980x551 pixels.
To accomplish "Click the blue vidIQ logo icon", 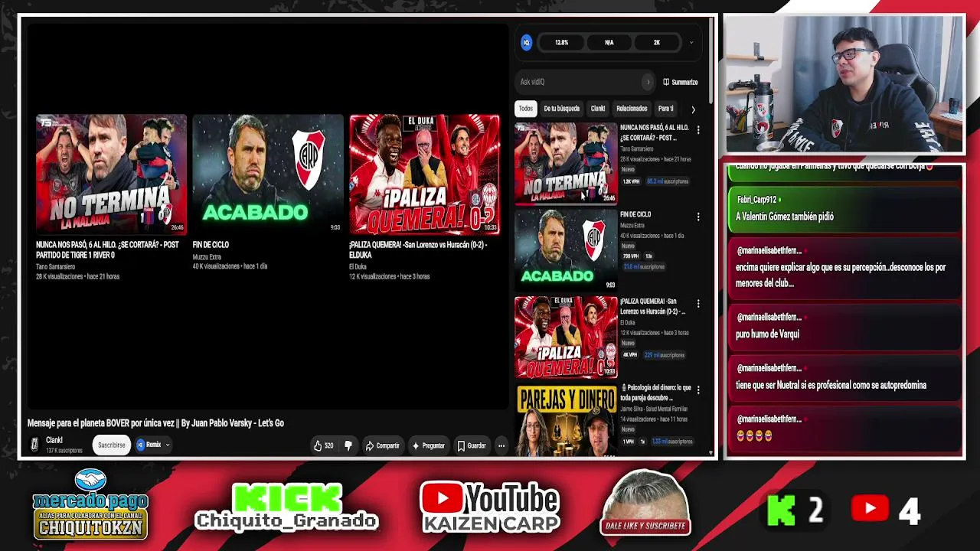I will tap(526, 43).
